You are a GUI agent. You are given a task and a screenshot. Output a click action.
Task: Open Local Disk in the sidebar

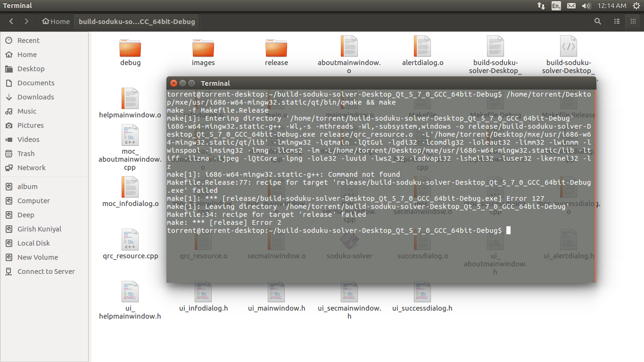(44, 243)
